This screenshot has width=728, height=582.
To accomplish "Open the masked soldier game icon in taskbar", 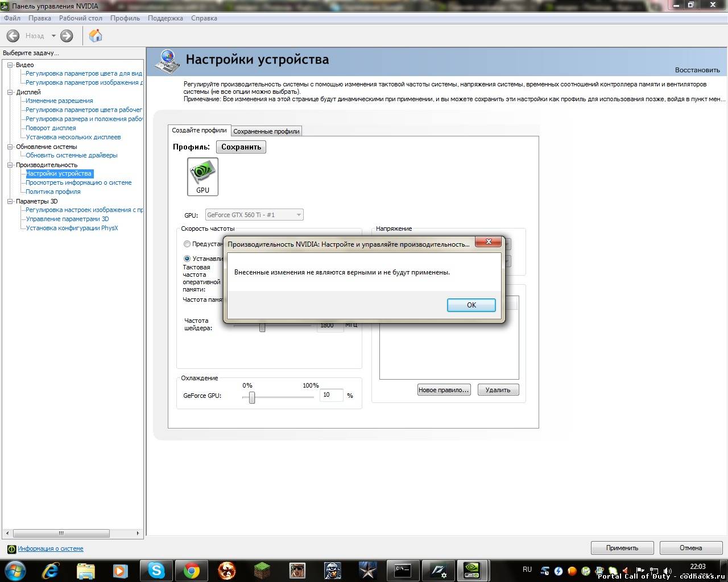I will (x=333, y=570).
